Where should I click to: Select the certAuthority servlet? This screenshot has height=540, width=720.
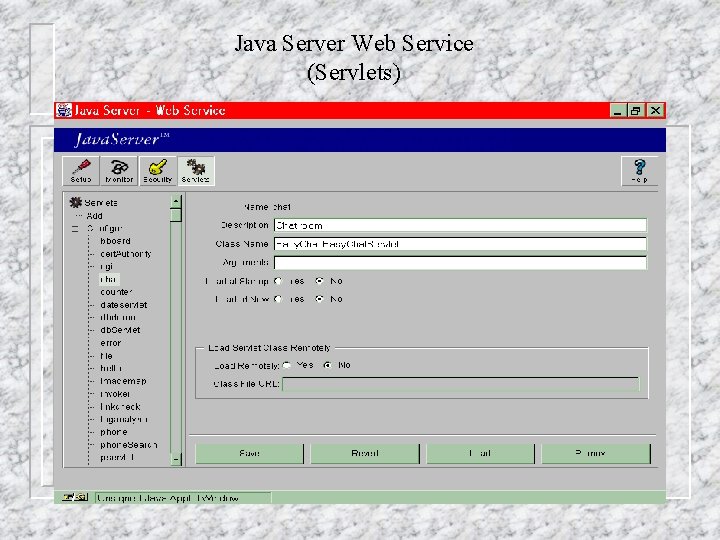pos(125,254)
